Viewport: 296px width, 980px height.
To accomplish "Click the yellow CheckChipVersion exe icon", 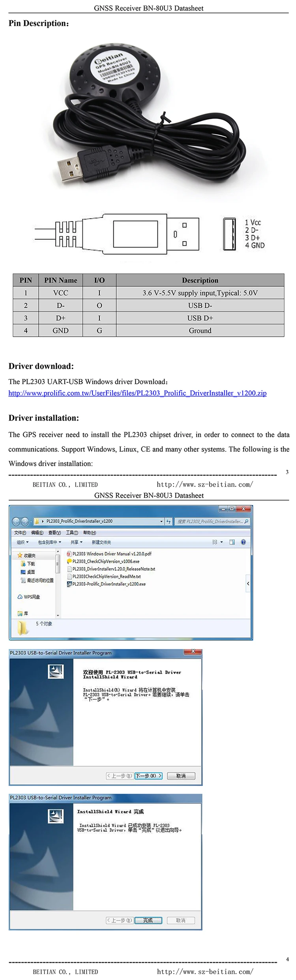I will coord(69,561).
